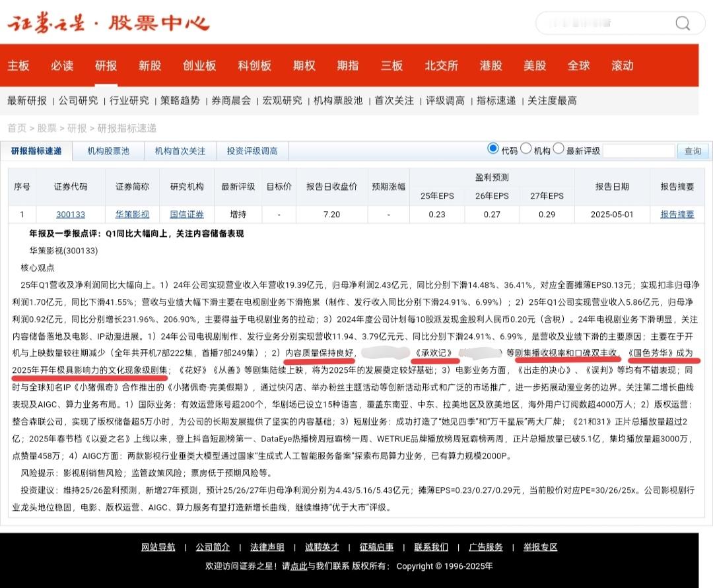713x588 pixels.
Task: Open 广告服务 footer link
Action: pos(486,547)
